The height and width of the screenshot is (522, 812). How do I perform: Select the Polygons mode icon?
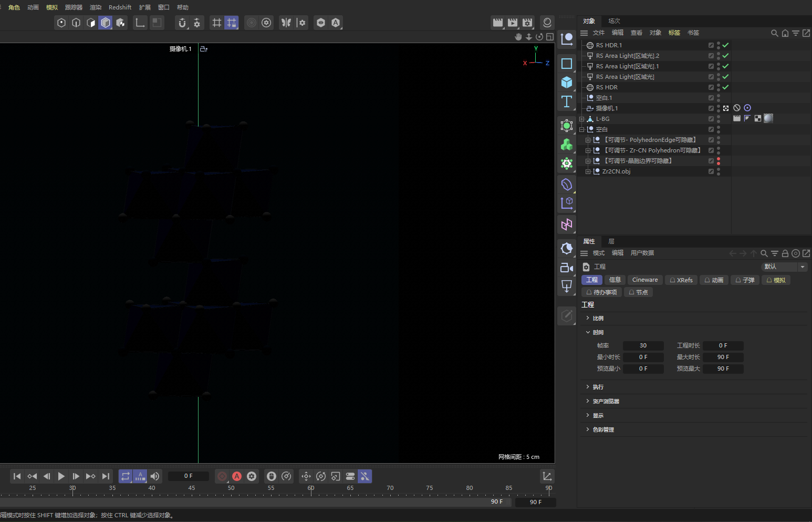pyautogui.click(x=91, y=23)
